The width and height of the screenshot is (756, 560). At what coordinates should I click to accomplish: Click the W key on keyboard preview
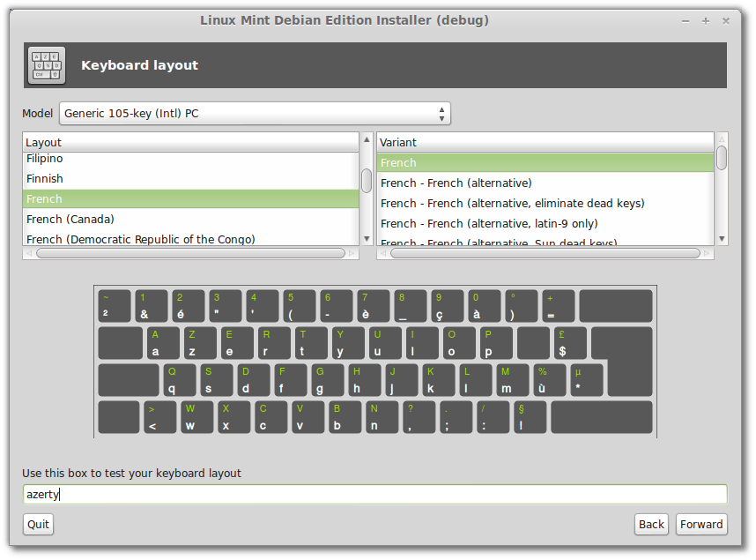coord(196,417)
